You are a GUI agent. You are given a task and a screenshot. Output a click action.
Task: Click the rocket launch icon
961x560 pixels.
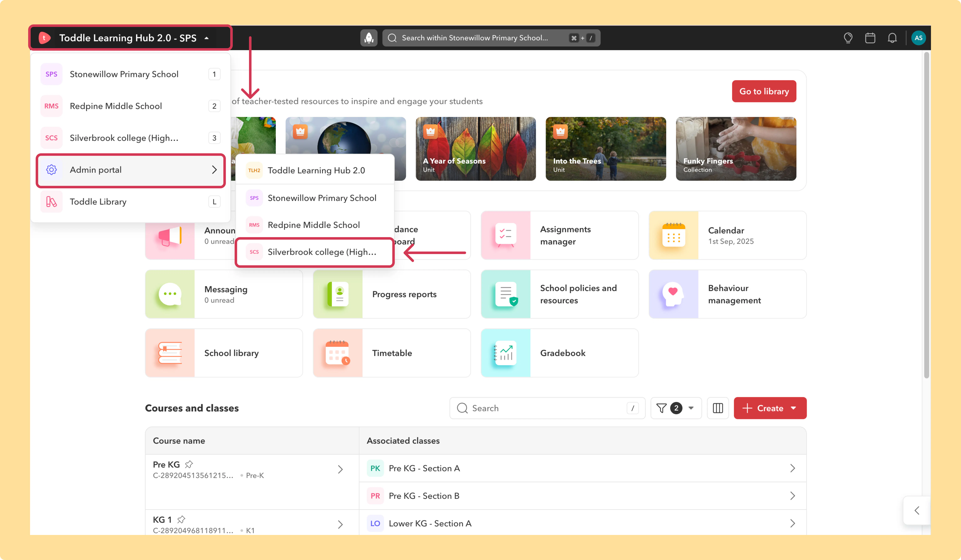[369, 38]
